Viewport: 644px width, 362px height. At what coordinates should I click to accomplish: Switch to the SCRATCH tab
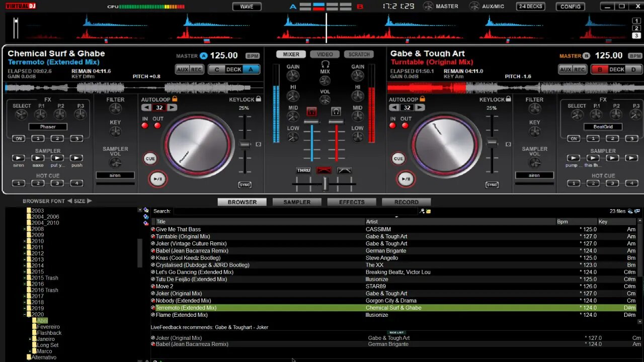tap(359, 54)
